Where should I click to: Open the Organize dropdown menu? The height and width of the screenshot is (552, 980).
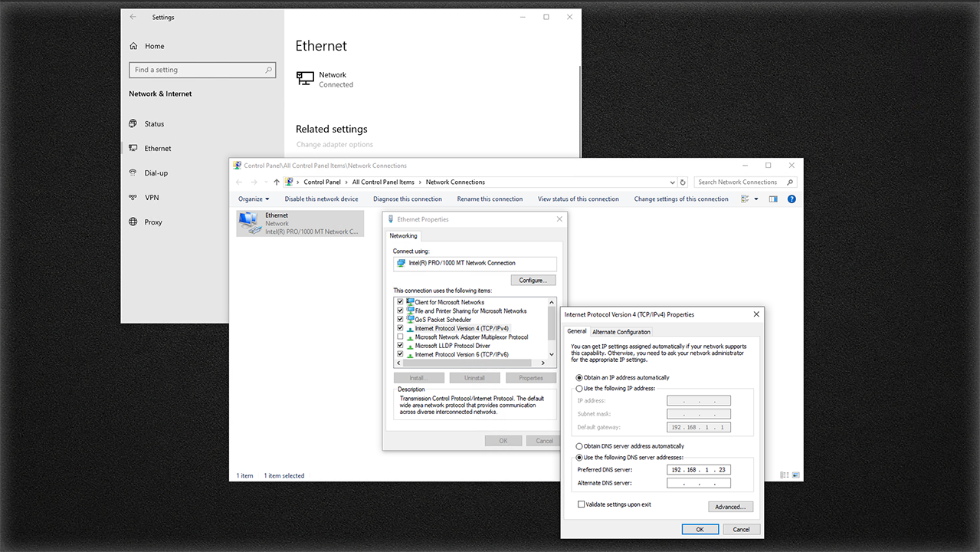pyautogui.click(x=254, y=199)
